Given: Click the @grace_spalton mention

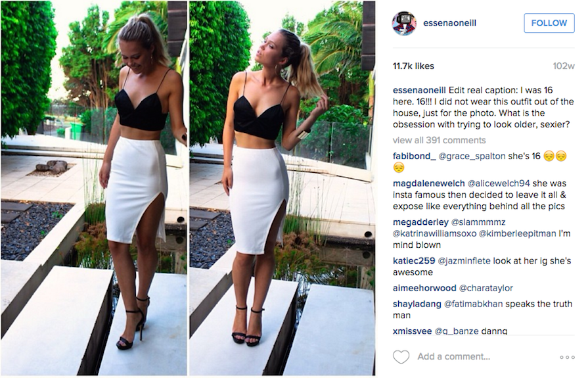Looking at the screenshot, I should [x=472, y=156].
